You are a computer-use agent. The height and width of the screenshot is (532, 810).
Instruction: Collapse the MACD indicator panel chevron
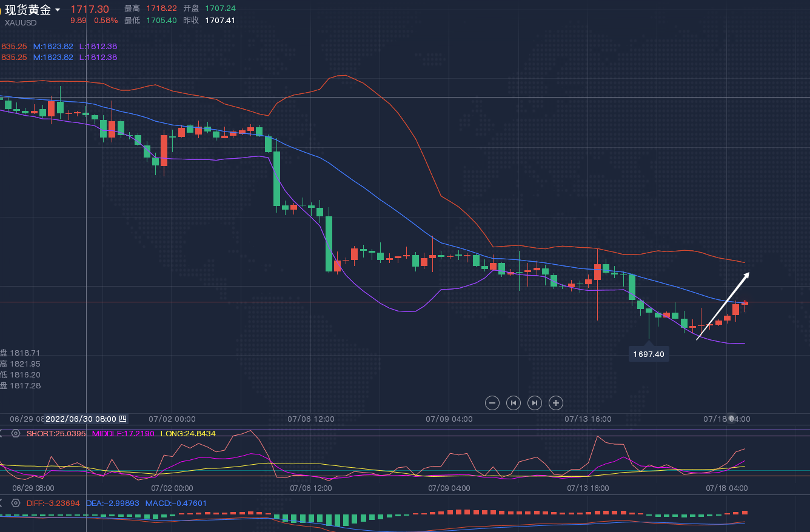(x=2, y=503)
